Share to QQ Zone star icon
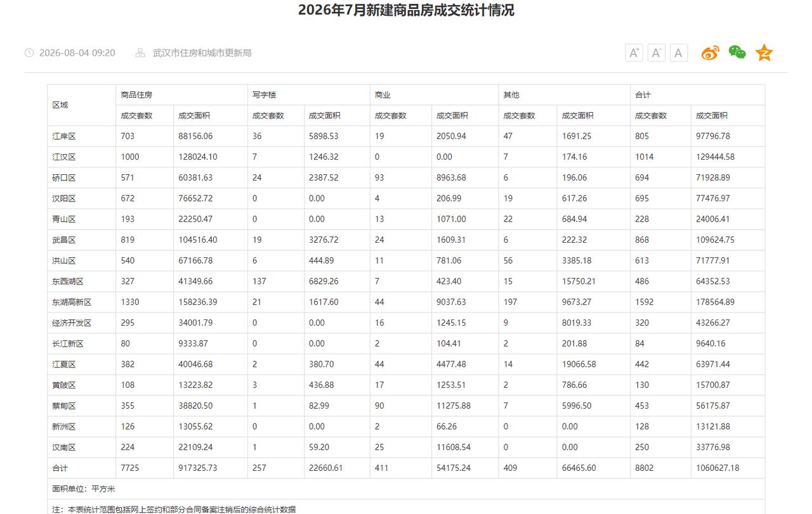 pos(764,53)
